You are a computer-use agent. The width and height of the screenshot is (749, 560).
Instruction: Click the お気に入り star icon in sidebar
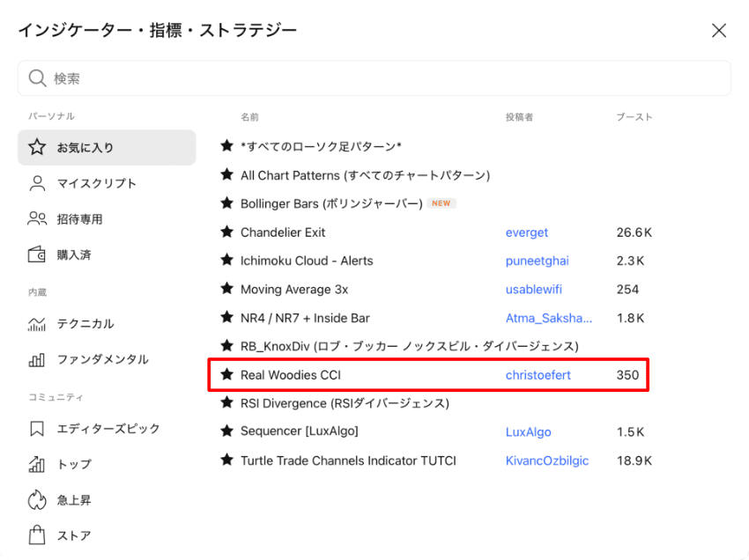(37, 147)
